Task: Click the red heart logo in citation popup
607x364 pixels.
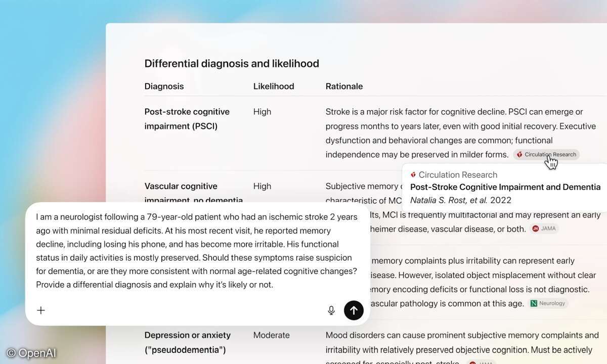Action: [x=413, y=175]
